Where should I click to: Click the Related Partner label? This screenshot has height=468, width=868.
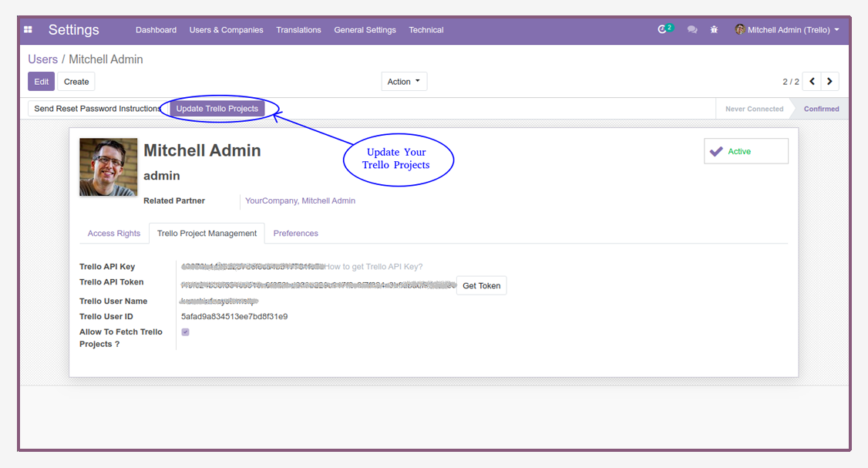174,200
